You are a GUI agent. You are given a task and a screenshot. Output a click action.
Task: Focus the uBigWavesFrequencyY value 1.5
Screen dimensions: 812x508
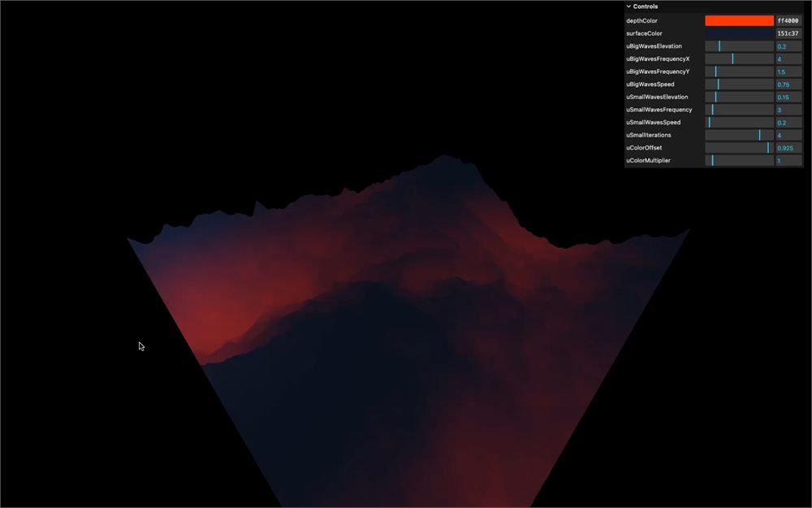tap(788, 72)
